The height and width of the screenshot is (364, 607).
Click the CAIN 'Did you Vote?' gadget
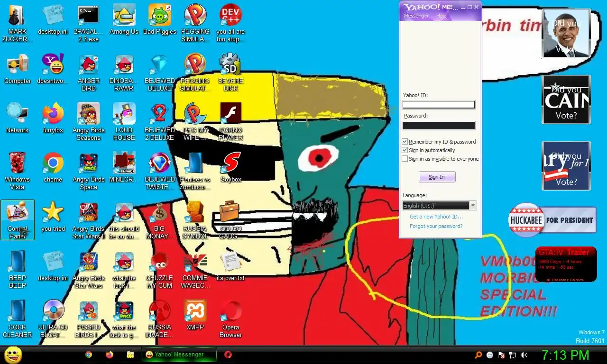tap(566, 100)
